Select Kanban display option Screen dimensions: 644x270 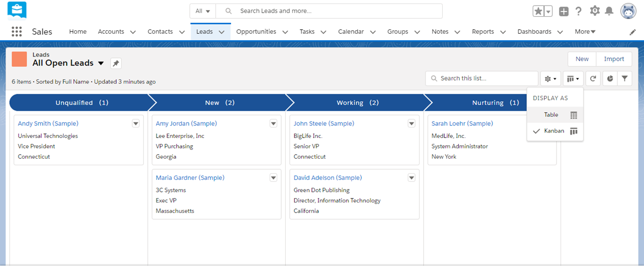coord(554,131)
